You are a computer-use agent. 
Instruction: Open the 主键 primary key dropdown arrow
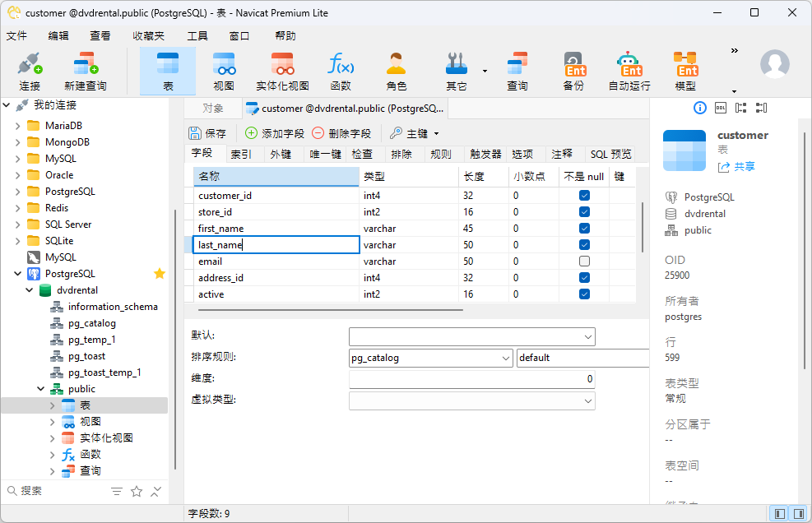(437, 133)
